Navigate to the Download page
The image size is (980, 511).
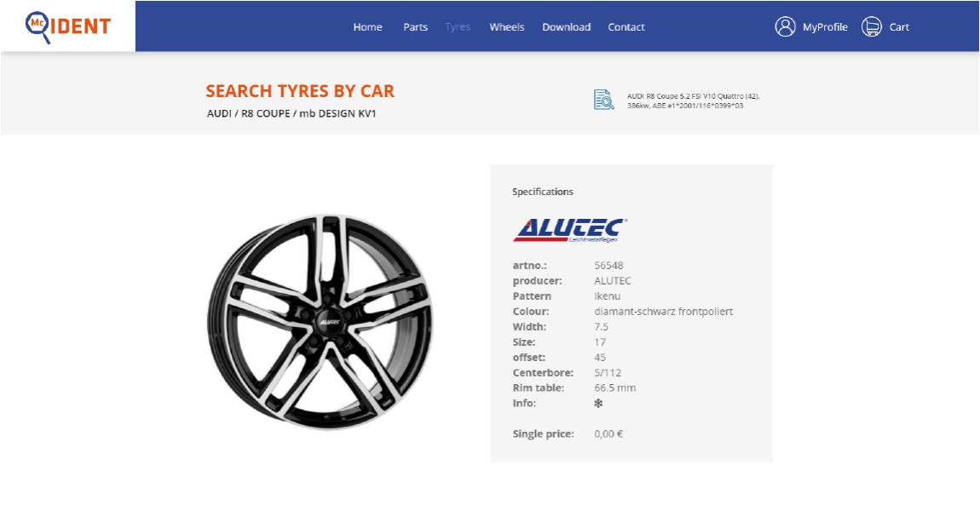(x=566, y=27)
